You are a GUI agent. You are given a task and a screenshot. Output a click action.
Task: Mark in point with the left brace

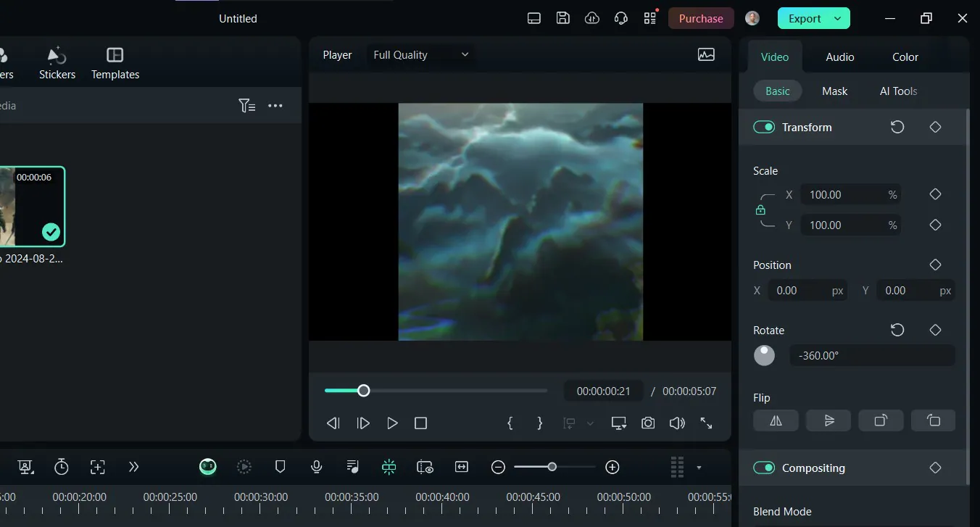(x=510, y=423)
